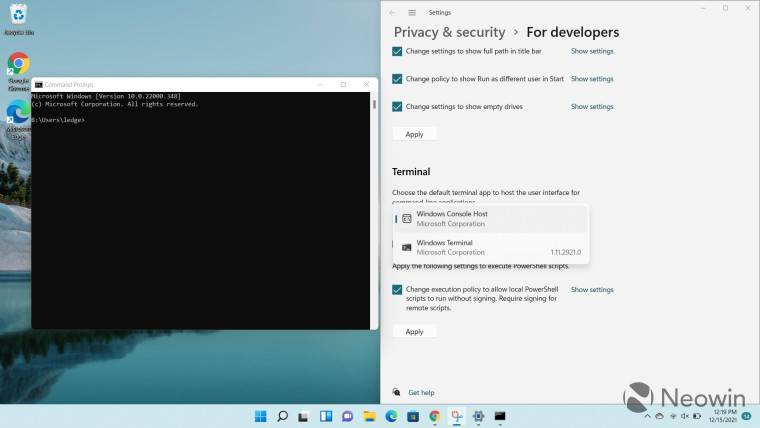This screenshot has height=428, width=760.
Task: Launch File Explorer from the taskbar
Action: pyautogui.click(x=369, y=416)
